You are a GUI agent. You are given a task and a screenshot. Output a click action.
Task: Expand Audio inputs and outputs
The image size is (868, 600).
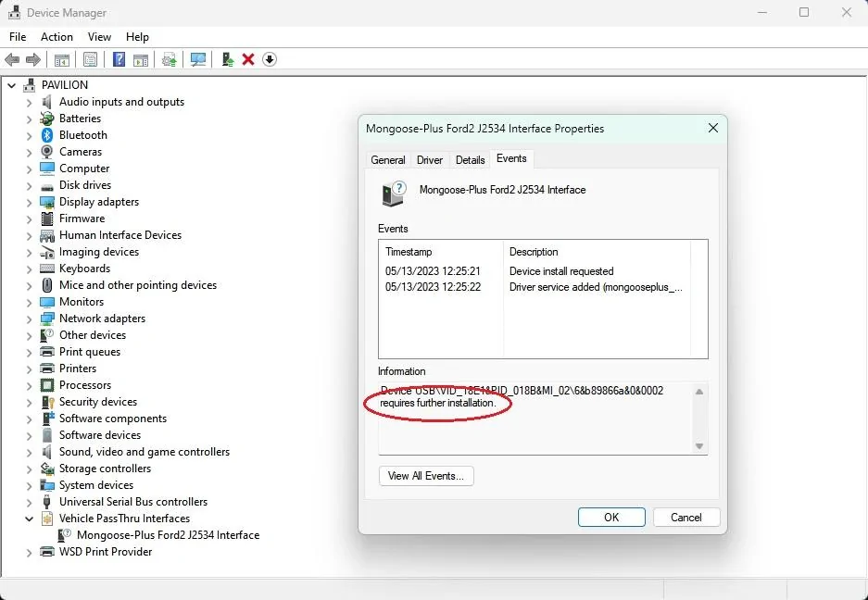click(x=30, y=103)
